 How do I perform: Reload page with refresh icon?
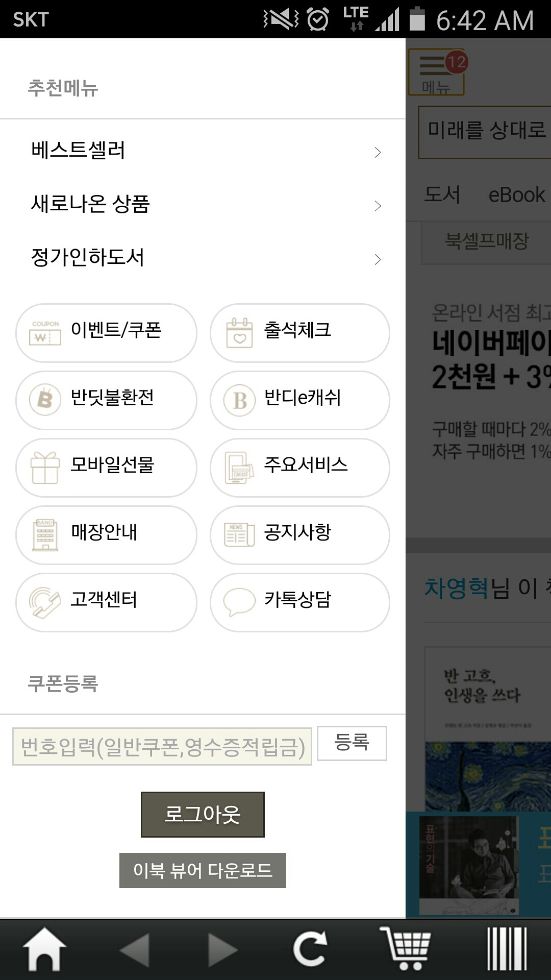pyautogui.click(x=310, y=949)
